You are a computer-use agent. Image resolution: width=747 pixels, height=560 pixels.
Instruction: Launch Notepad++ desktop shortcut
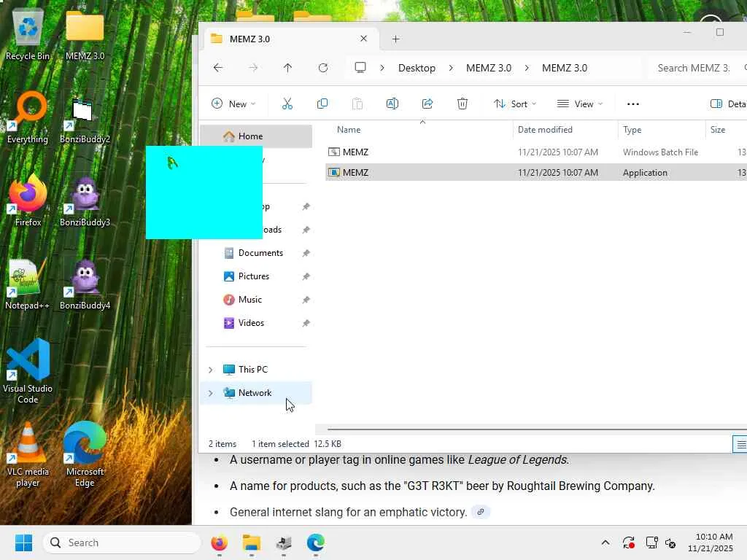[28, 284]
